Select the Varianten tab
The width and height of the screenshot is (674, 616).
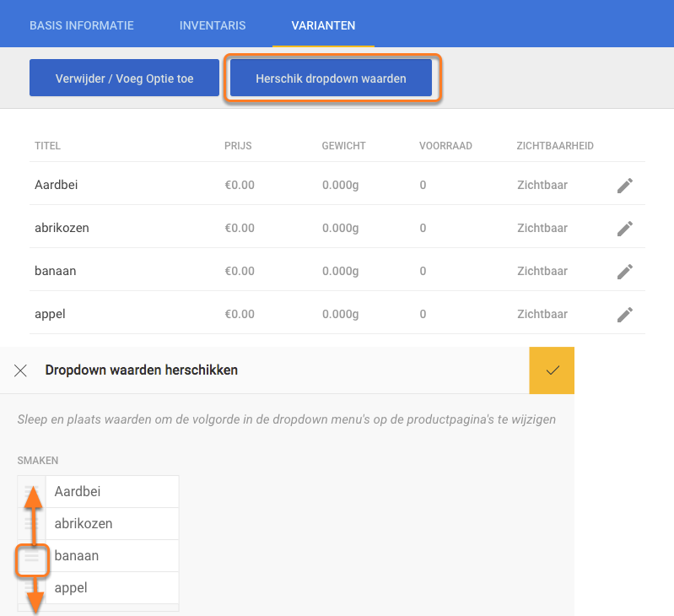[323, 25]
